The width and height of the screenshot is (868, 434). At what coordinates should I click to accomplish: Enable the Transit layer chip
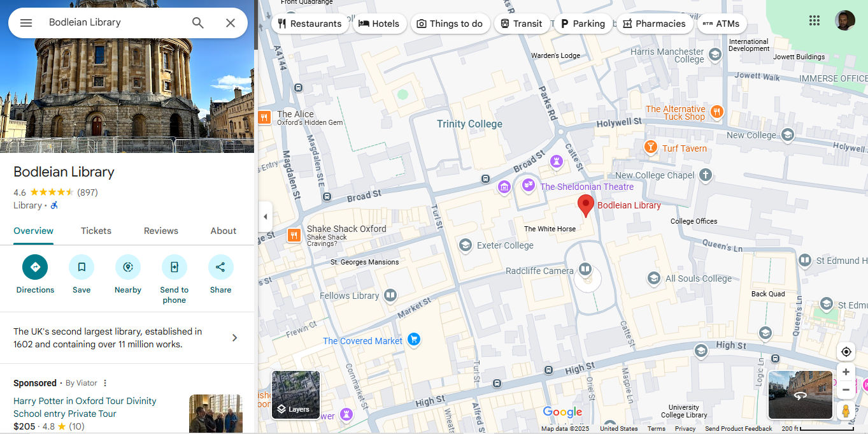[x=522, y=24]
